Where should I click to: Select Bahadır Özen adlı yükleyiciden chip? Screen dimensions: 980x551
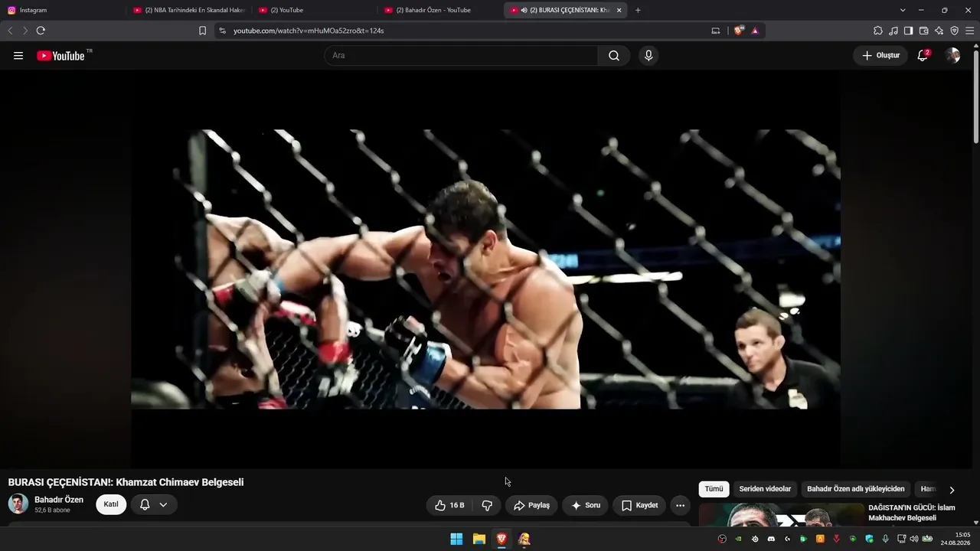pos(856,489)
